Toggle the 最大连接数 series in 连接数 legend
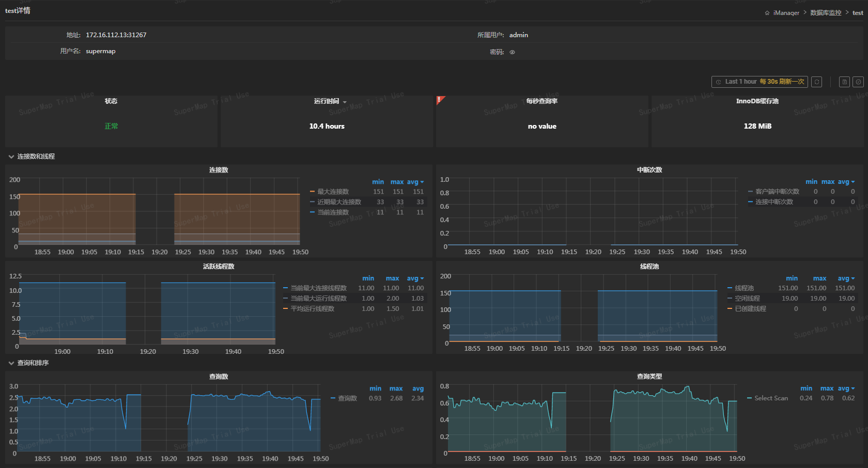Image resolution: width=868 pixels, height=468 pixels. [333, 191]
